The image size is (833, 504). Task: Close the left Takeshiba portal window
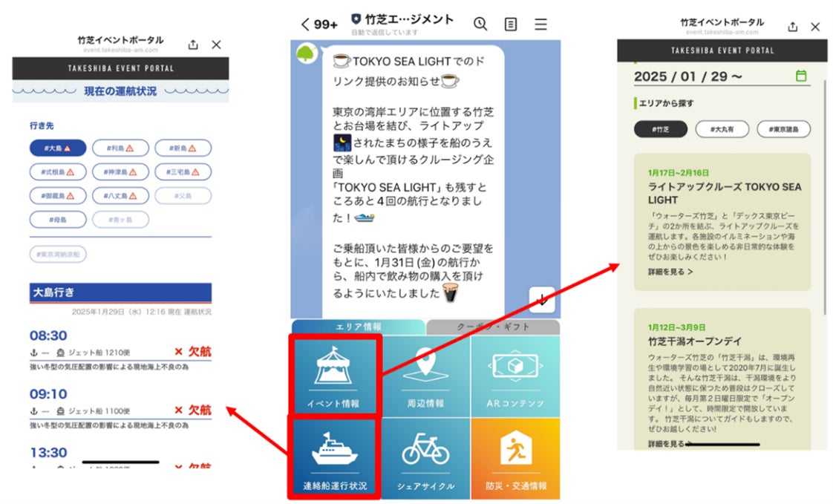216,45
